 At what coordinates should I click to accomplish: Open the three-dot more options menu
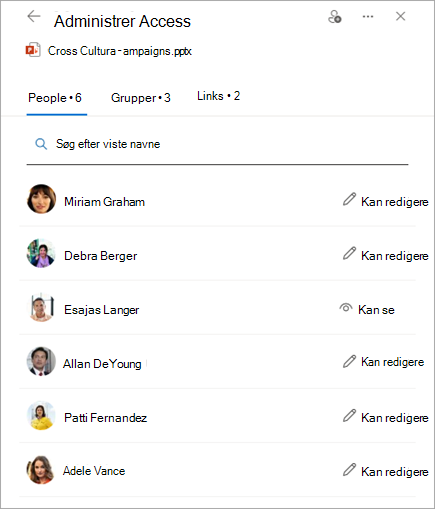pos(368,17)
